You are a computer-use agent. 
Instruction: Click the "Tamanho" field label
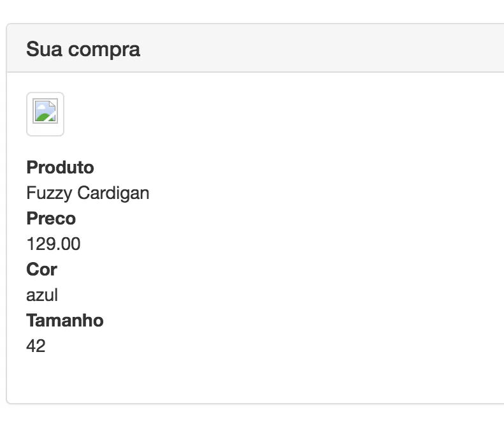click(x=64, y=320)
